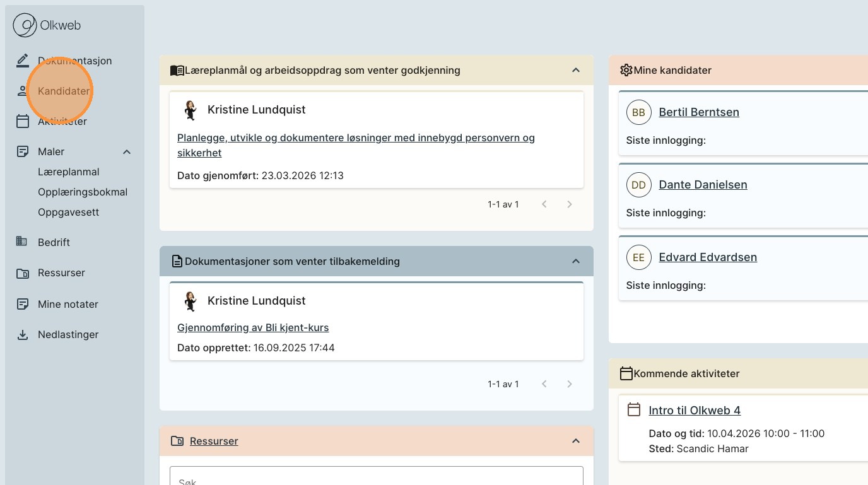Screen dimensions: 868x485
Task: Collapse the Læreplanmål og arbeidsoppdrag panel
Action: tap(575, 70)
